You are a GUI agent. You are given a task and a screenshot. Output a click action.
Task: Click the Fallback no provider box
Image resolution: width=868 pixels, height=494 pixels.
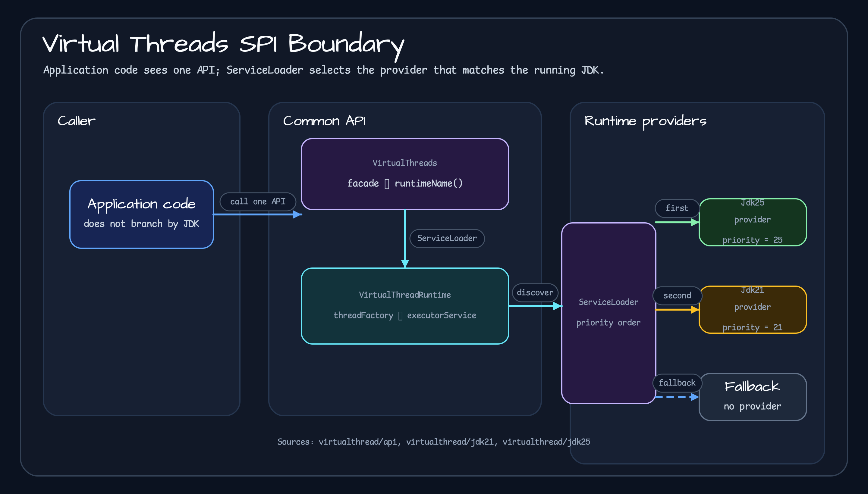753,397
